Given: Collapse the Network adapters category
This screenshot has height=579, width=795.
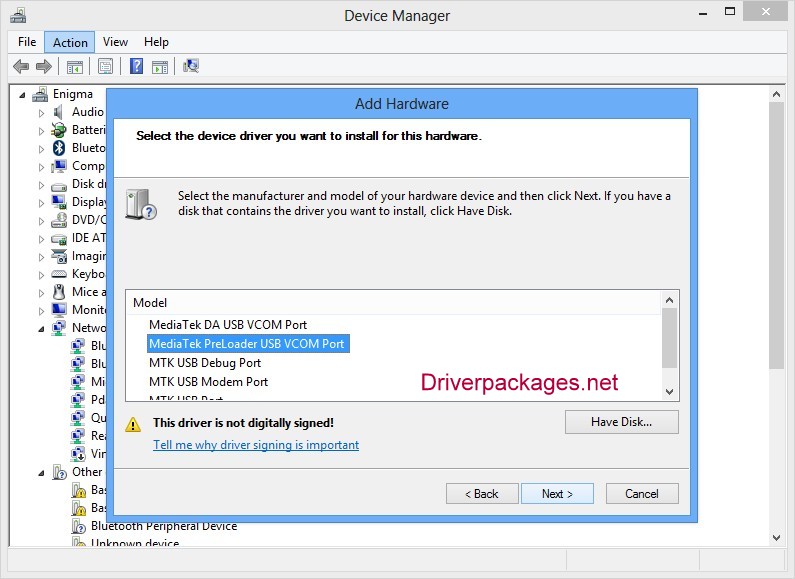Looking at the screenshot, I should [41, 329].
